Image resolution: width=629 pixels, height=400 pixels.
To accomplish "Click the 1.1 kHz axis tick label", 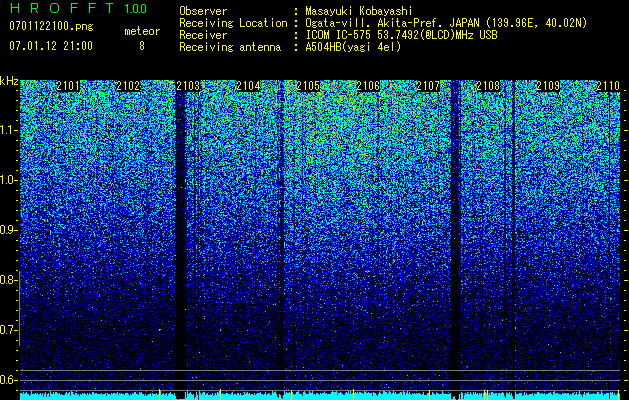I will pyautogui.click(x=7, y=130).
